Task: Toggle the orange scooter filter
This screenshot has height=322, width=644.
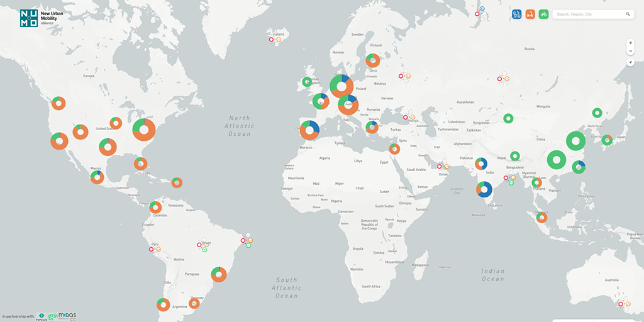Action: pyautogui.click(x=530, y=14)
